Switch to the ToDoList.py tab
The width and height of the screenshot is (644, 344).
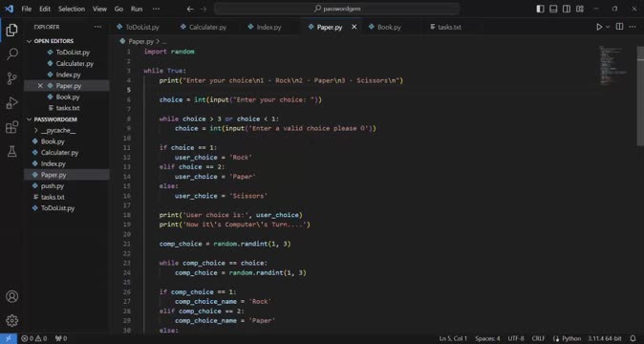pos(141,27)
